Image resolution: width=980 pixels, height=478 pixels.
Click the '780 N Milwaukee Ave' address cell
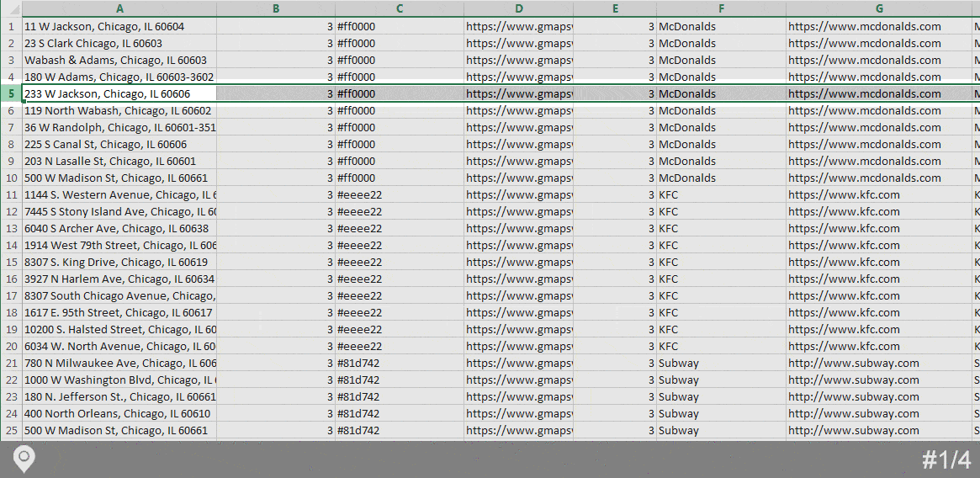point(119,363)
